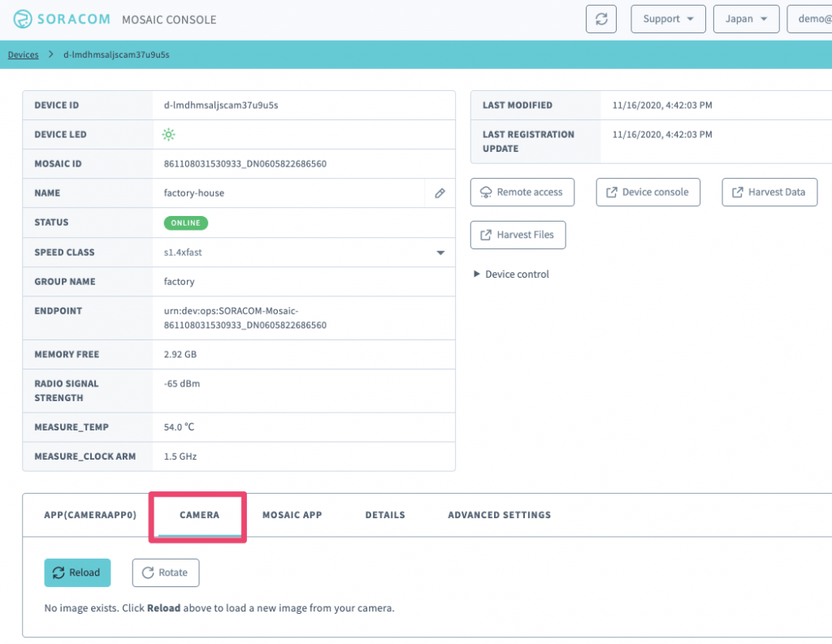
Task: Click the 'No image exists' message text
Action: (219, 608)
